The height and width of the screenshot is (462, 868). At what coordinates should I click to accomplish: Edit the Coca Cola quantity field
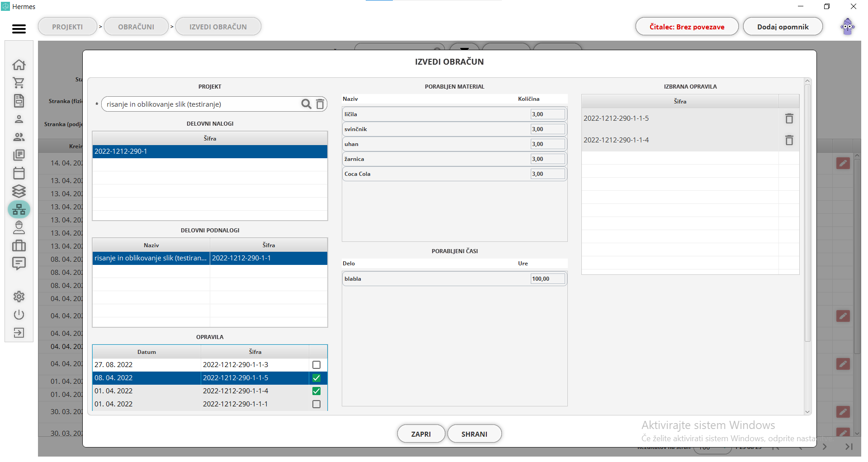(x=547, y=174)
